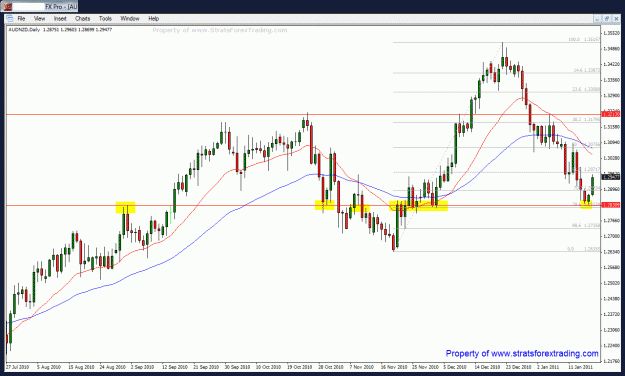Click the 14 Dec 2010 date label
Image resolution: width=625 pixels, height=376 pixels.
[487, 367]
